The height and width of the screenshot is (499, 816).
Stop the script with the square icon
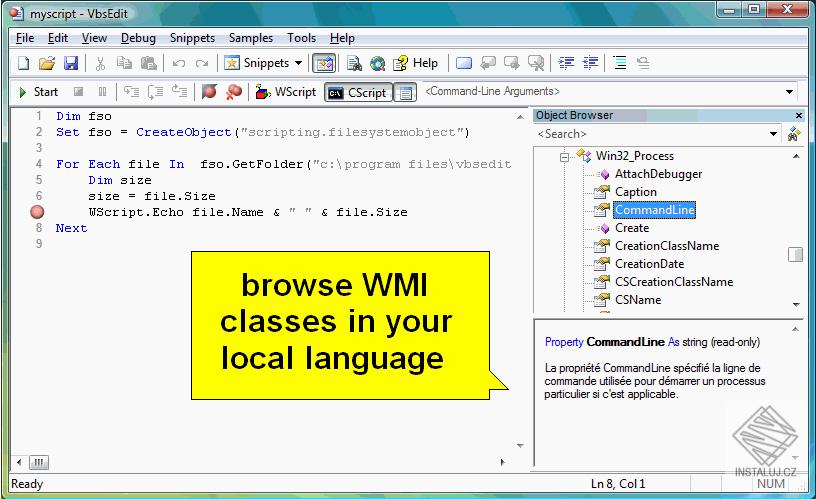[79, 92]
